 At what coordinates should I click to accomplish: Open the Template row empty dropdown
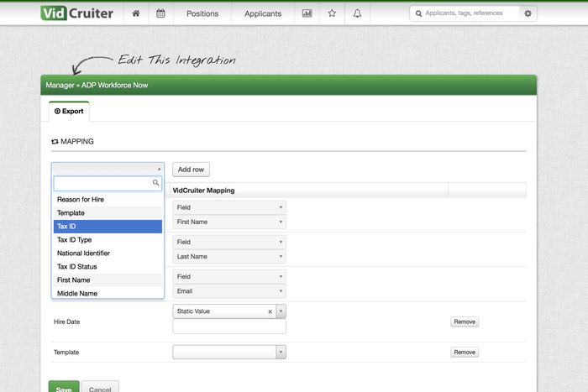point(229,353)
